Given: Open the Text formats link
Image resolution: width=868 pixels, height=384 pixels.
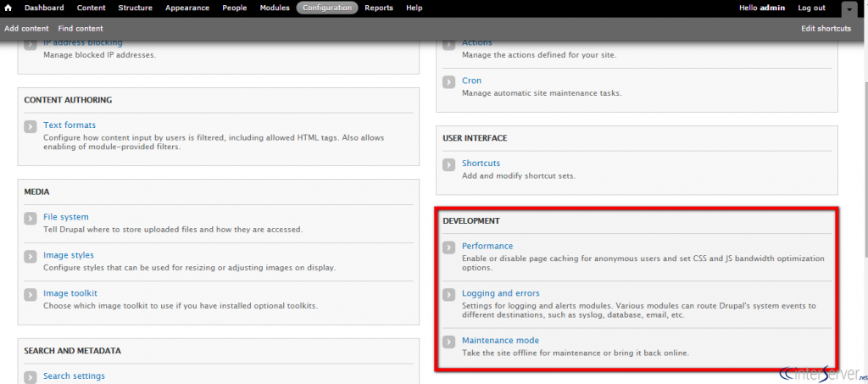Looking at the screenshot, I should (70, 125).
